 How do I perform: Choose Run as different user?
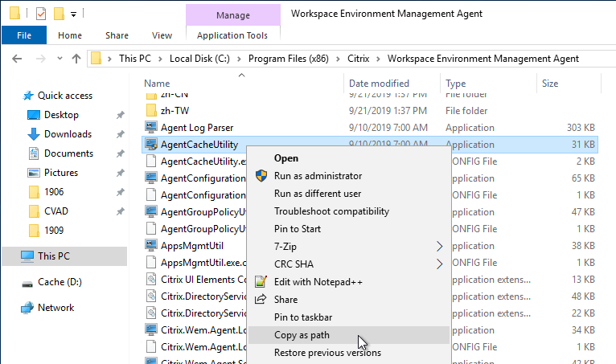click(349, 194)
